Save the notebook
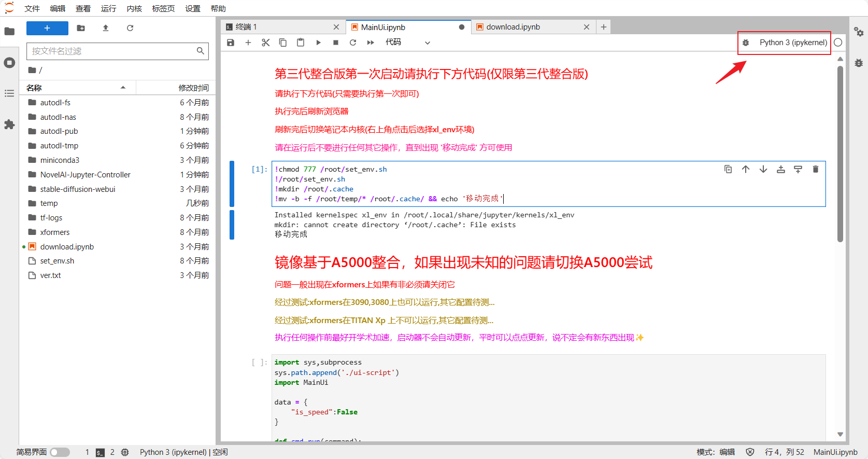 pyautogui.click(x=231, y=43)
